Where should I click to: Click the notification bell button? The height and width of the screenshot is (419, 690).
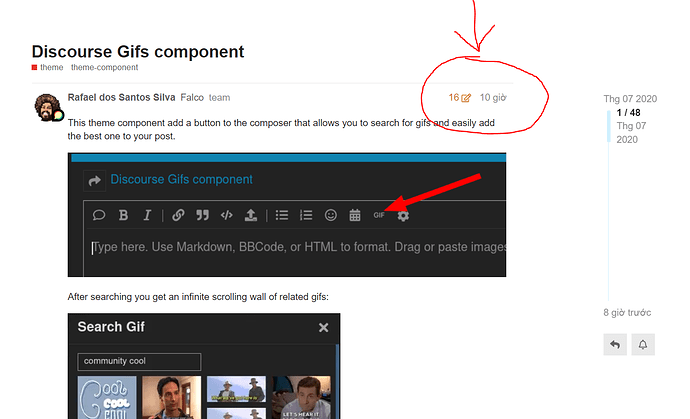click(x=643, y=344)
